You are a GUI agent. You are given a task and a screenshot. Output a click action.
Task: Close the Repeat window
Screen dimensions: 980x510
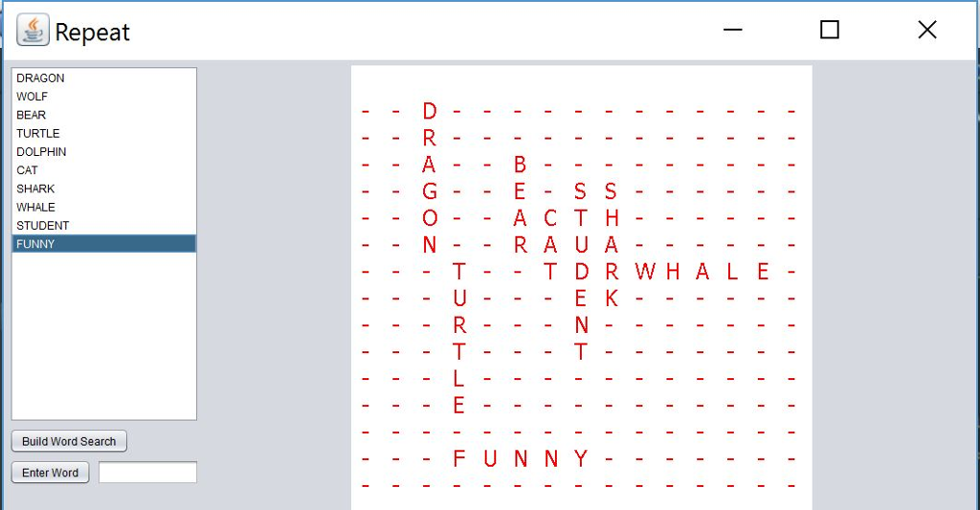(926, 30)
